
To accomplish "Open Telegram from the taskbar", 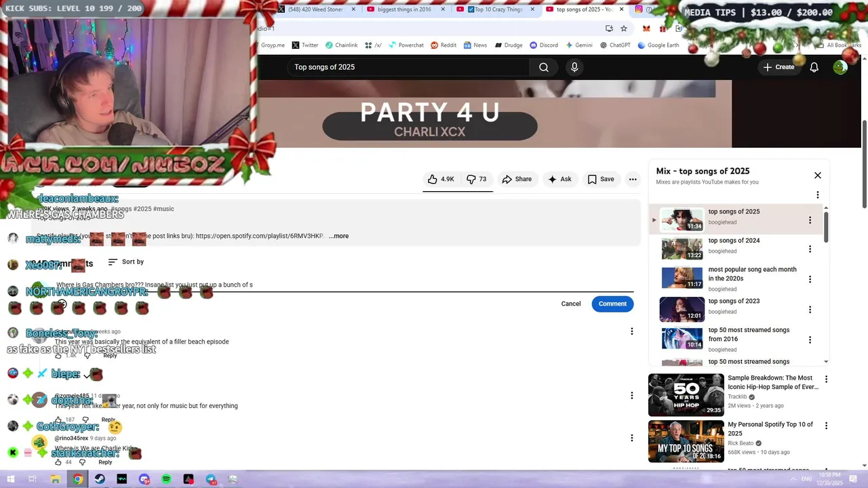I will 211,479.
